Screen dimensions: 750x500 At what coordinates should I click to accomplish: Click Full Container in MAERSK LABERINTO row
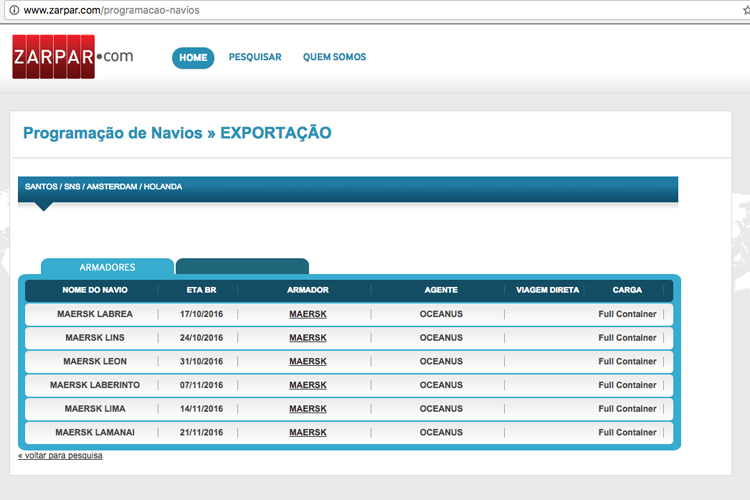(x=627, y=385)
